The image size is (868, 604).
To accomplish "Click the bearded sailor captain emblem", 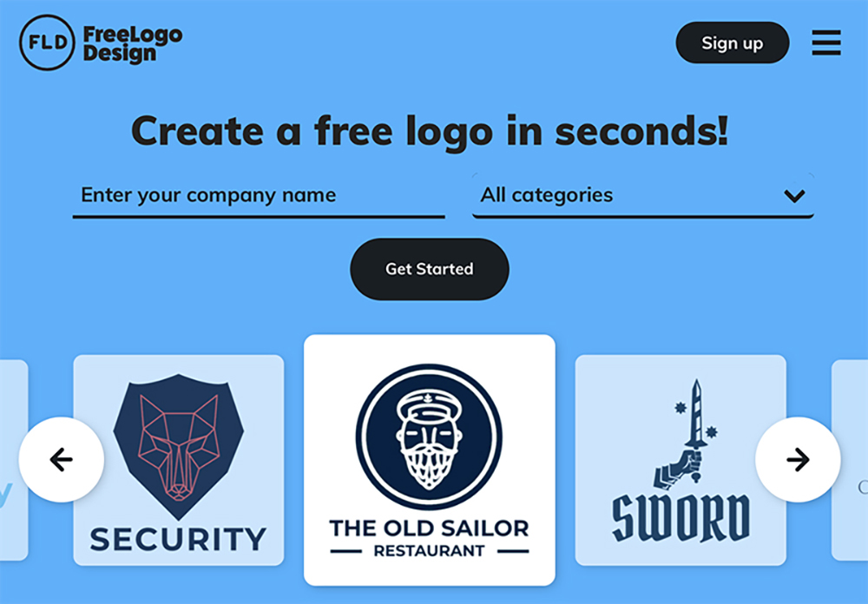I will [429, 437].
